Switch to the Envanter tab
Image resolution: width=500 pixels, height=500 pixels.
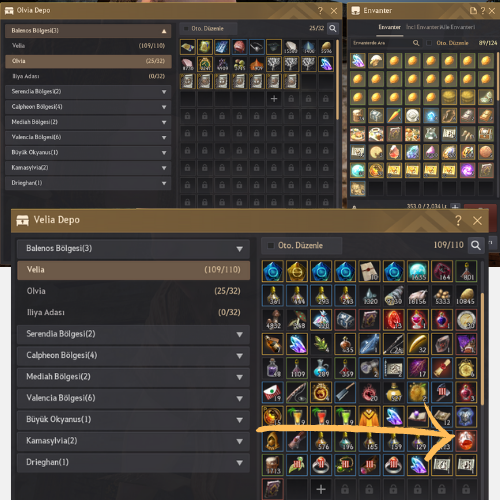click(x=389, y=27)
